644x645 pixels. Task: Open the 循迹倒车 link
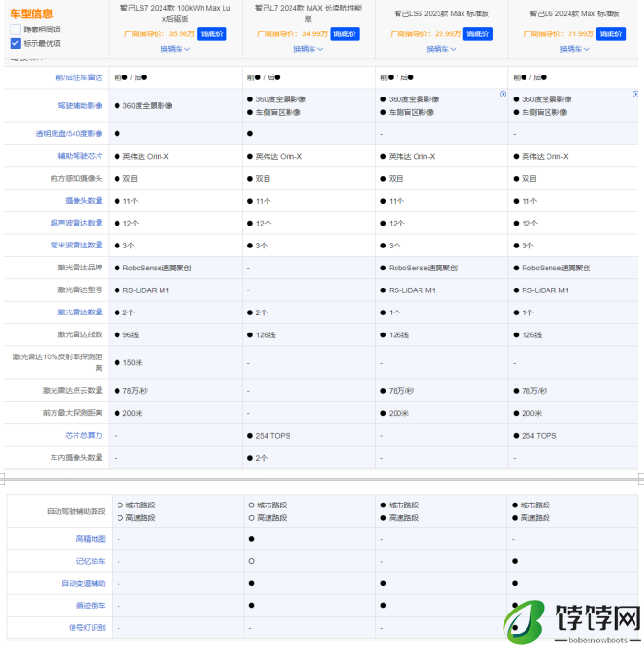[x=91, y=605]
